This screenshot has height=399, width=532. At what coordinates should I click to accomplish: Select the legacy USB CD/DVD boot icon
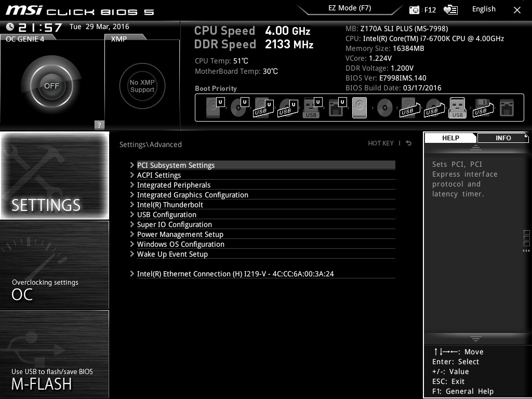point(434,108)
